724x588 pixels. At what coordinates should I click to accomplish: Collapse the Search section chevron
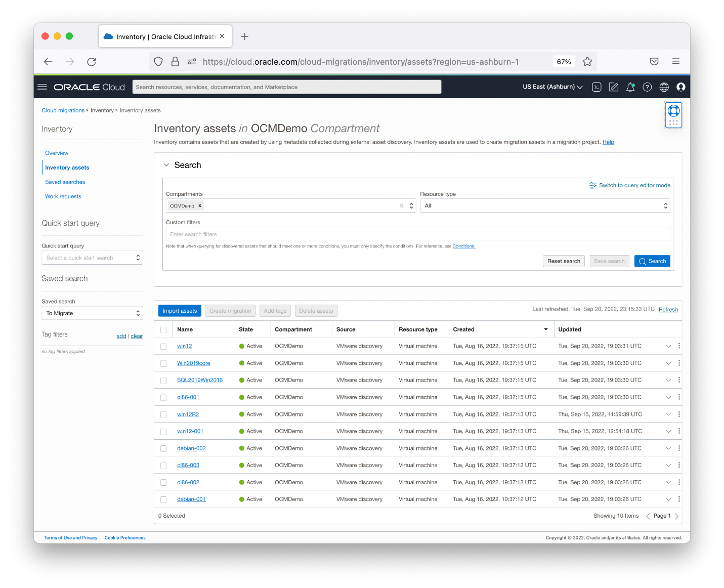point(166,165)
